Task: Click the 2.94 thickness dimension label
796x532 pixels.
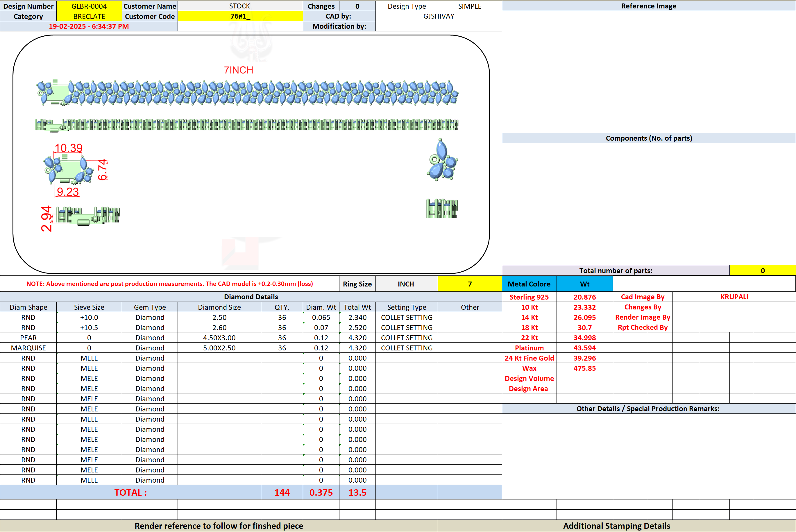Action: (46, 218)
